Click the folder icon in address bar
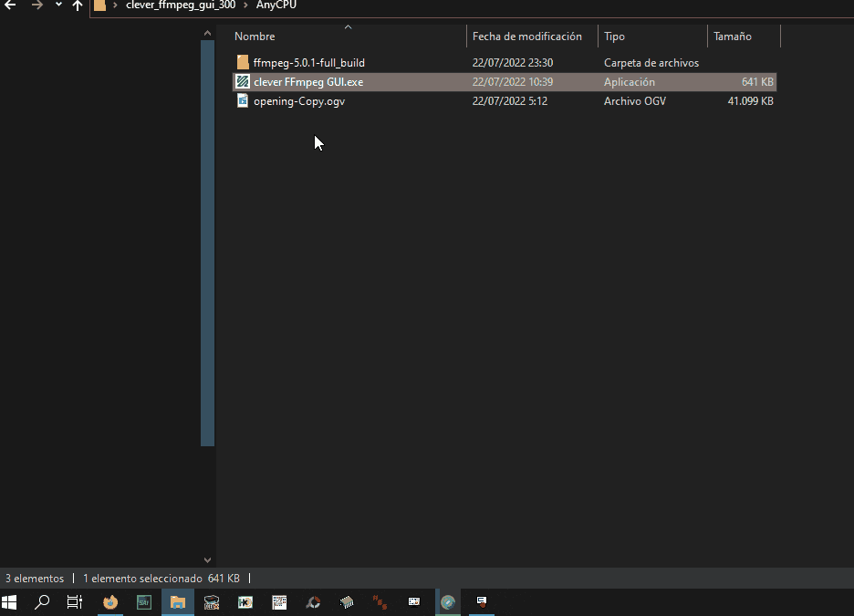The image size is (854, 616). click(99, 5)
